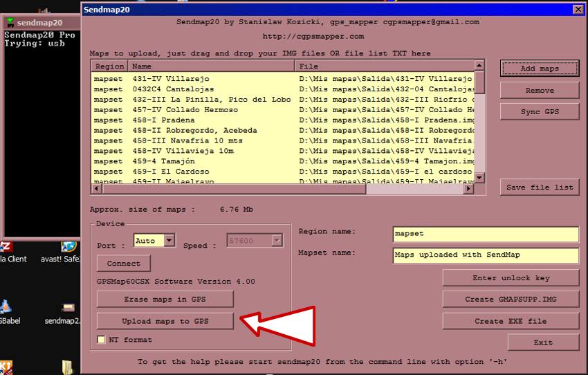
Task: Select the 432-III La Pinilla, Pico del Lobo row
Action: pos(283,100)
